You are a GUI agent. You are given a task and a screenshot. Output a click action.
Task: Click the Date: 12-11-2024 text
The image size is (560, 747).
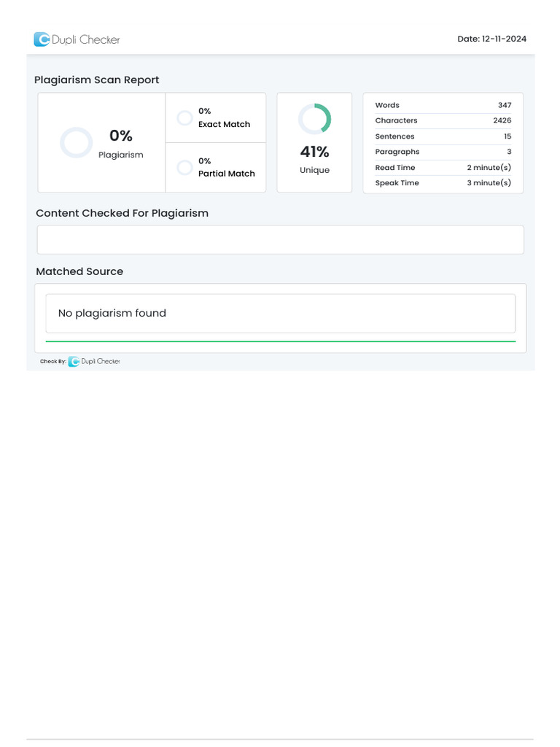(x=492, y=39)
